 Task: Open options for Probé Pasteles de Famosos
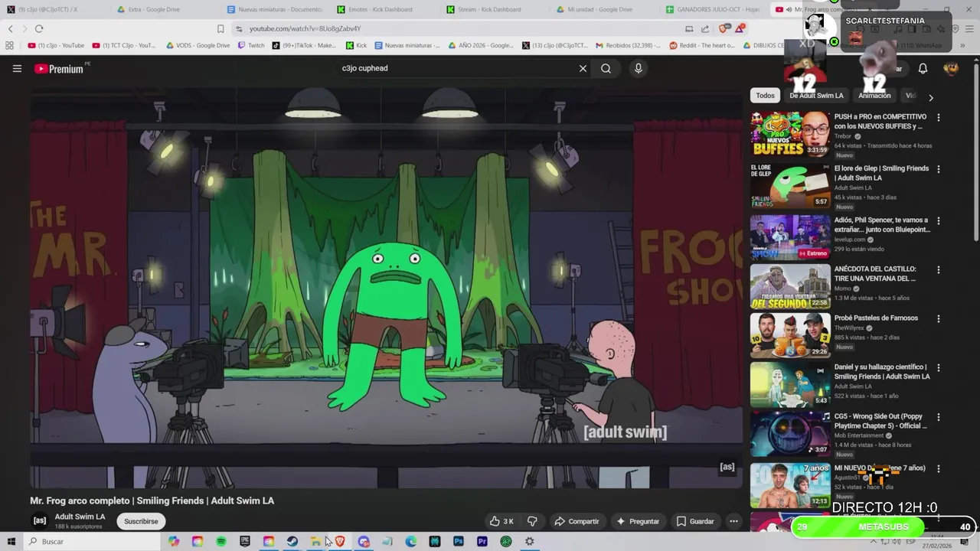[x=939, y=319]
